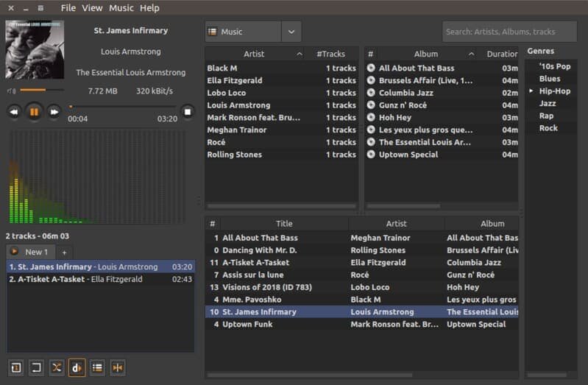
Task: Skip forward to the next track
Action: pyautogui.click(x=54, y=112)
